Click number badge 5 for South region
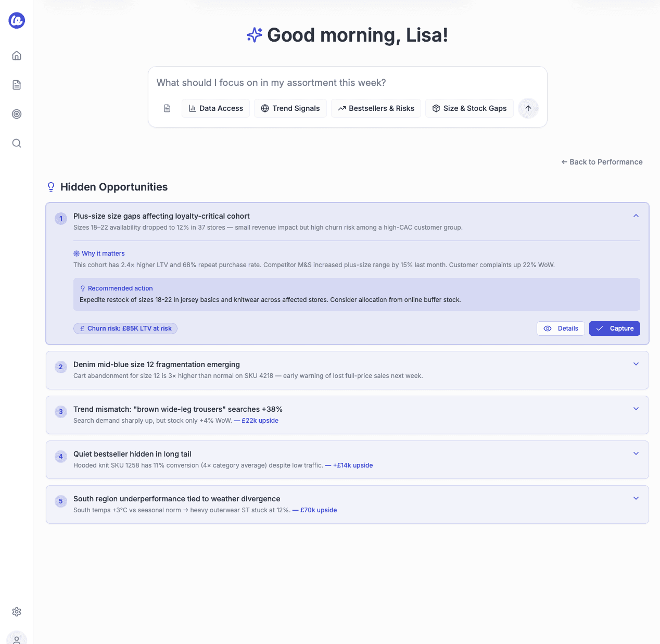660x644 pixels. click(61, 501)
